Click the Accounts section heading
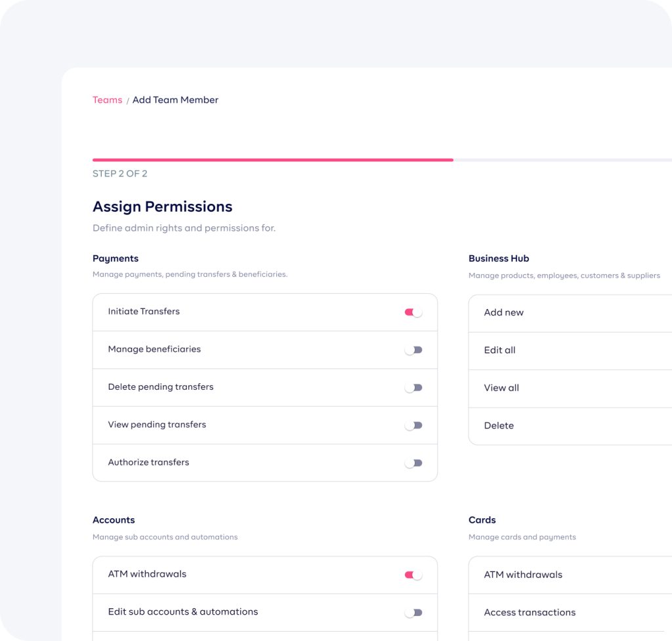 [114, 520]
